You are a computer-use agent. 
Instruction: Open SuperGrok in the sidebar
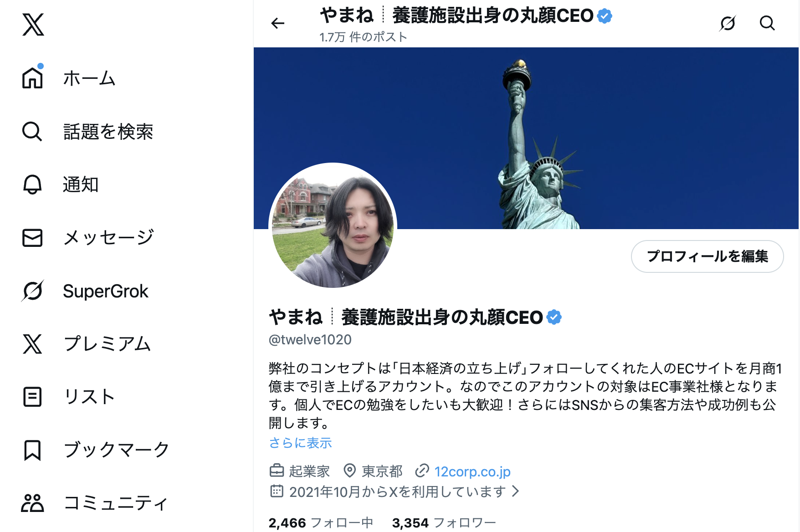[x=85, y=291]
